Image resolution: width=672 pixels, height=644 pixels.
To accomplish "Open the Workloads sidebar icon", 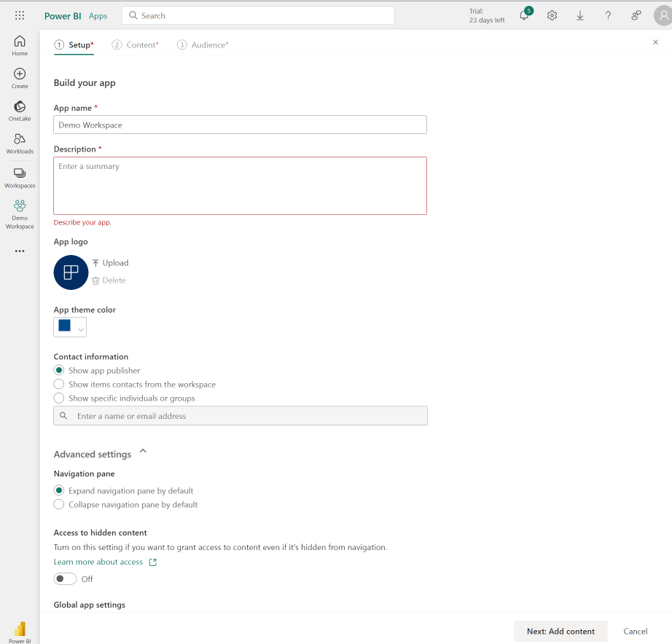I will [x=20, y=143].
